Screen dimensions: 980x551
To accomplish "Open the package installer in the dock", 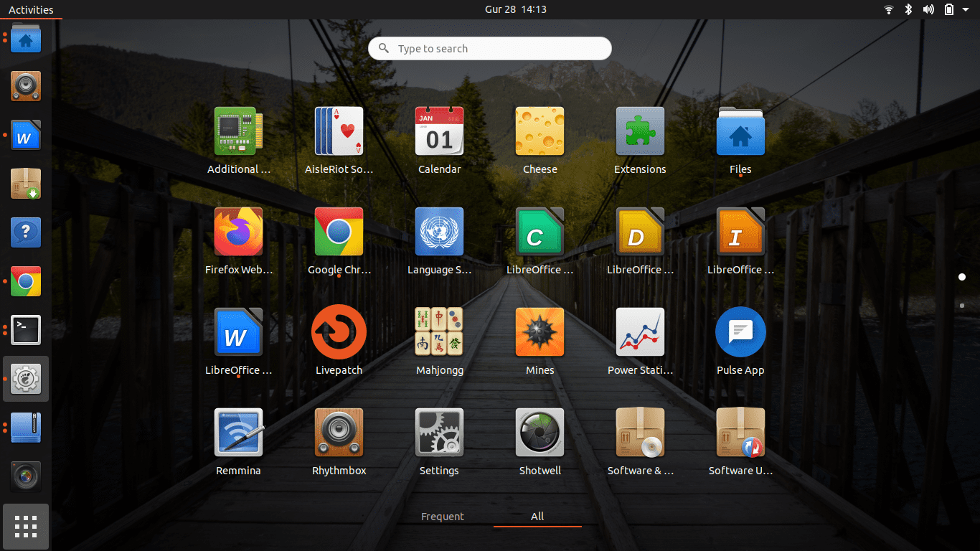I will [26, 184].
